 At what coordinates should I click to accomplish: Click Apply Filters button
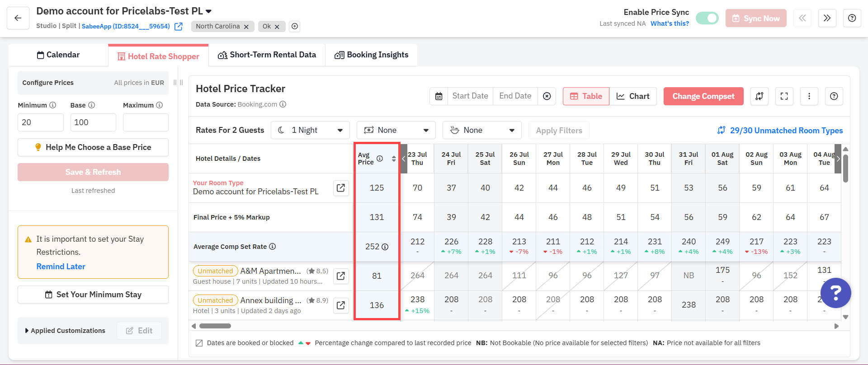(559, 131)
